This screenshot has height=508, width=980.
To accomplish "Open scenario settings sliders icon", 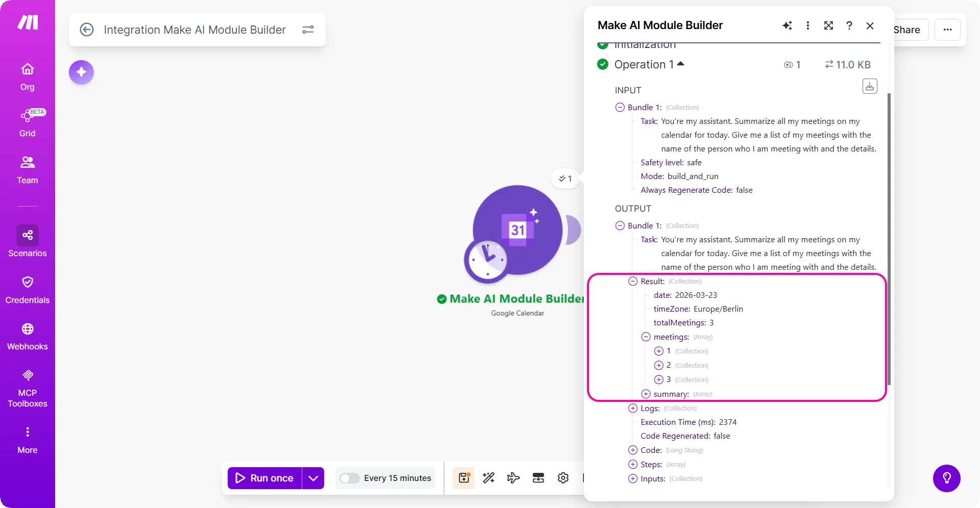I will [308, 30].
